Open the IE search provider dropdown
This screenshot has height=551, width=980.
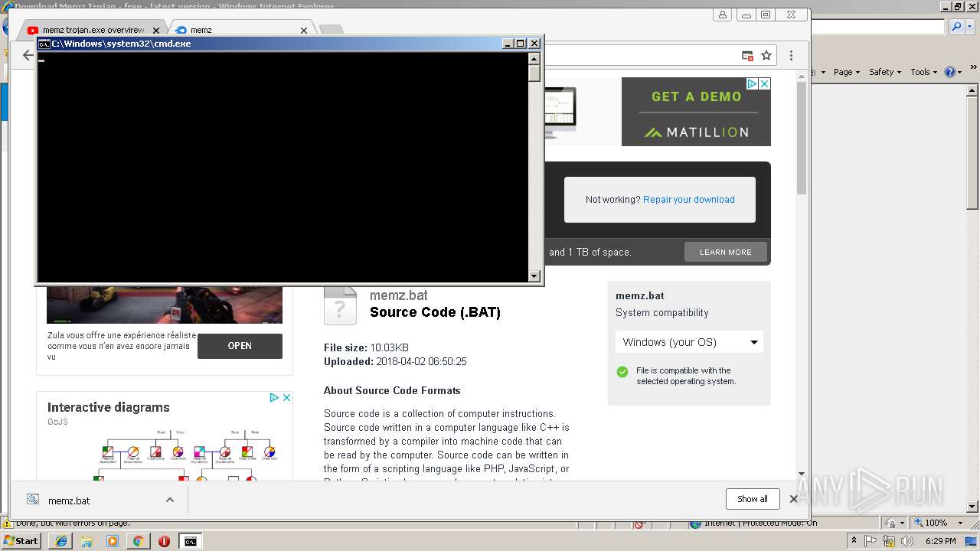point(969,27)
